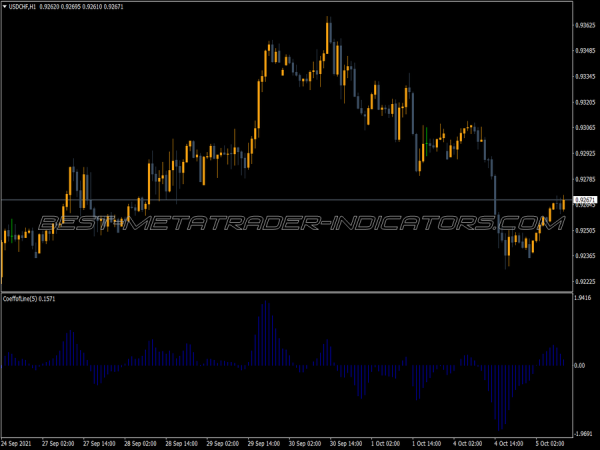The image size is (600, 450).
Task: Click the 4 Oct 14:00 time label
Action: 509,444
